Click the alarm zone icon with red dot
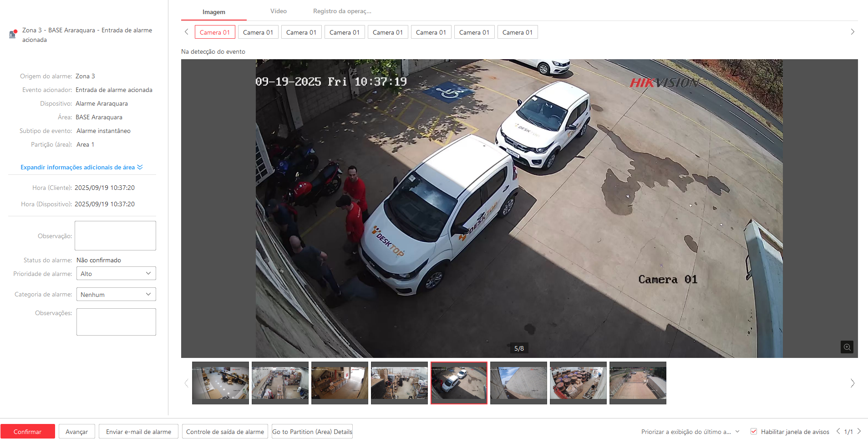 click(x=13, y=34)
